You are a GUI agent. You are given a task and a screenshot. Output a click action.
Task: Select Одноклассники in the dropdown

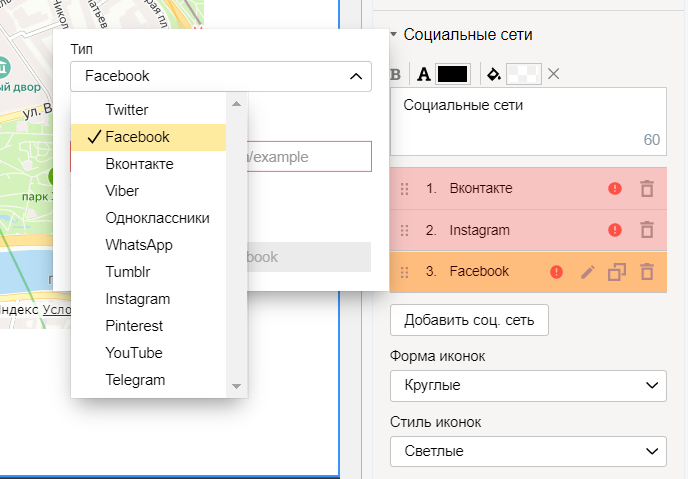click(x=148, y=218)
